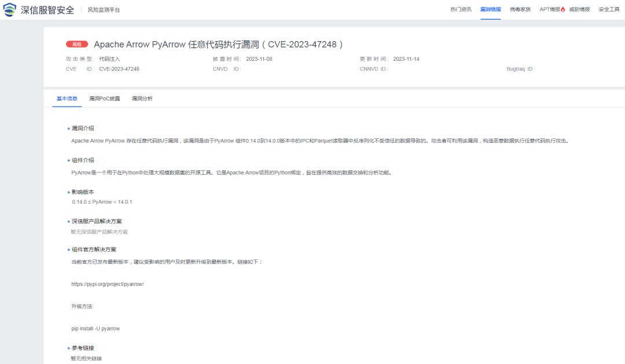The image size is (625, 364).
Task: Click the 攻击类型 value 代码注入
Action: pyautogui.click(x=109, y=59)
